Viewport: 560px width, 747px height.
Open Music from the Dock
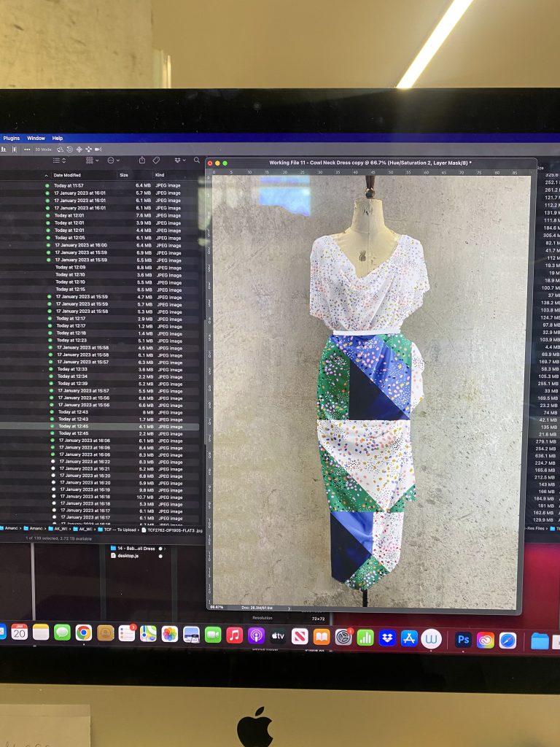pos(234,635)
